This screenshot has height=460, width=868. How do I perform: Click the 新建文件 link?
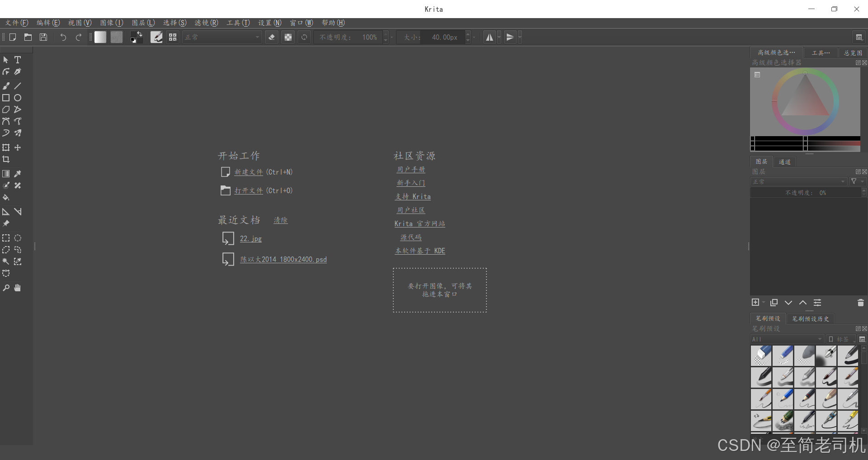[248, 172]
